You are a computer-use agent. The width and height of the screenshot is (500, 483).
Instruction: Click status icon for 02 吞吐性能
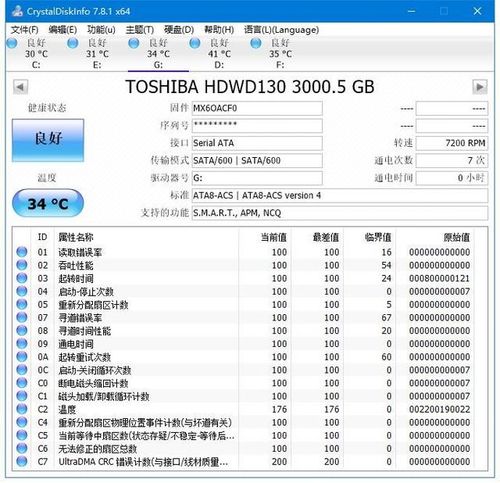tap(22, 265)
